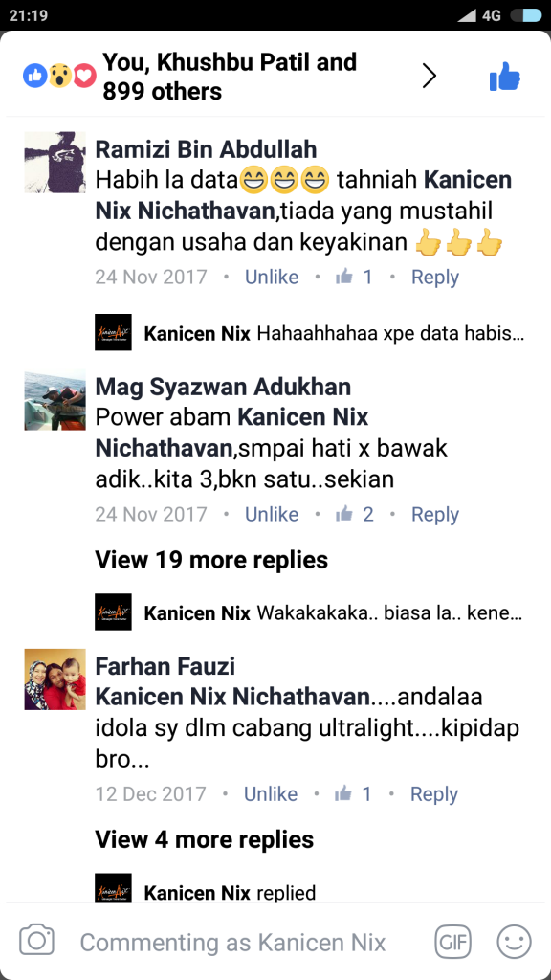551x980 pixels.
Task: Open the emoji smiley picker
Action: click(514, 942)
